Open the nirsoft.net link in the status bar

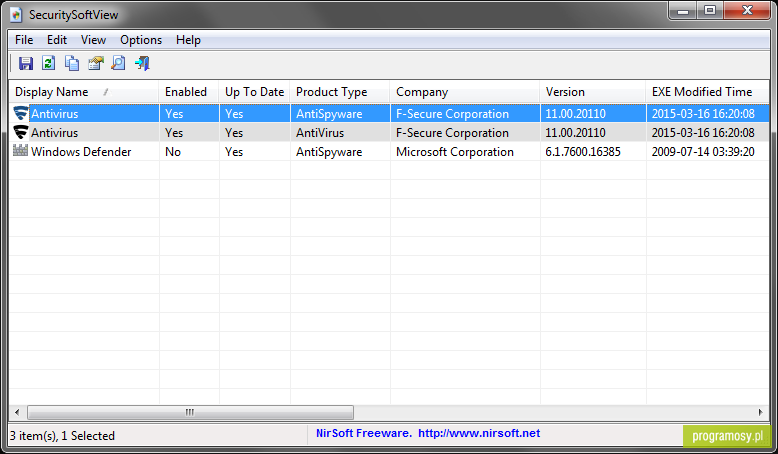[479, 433]
